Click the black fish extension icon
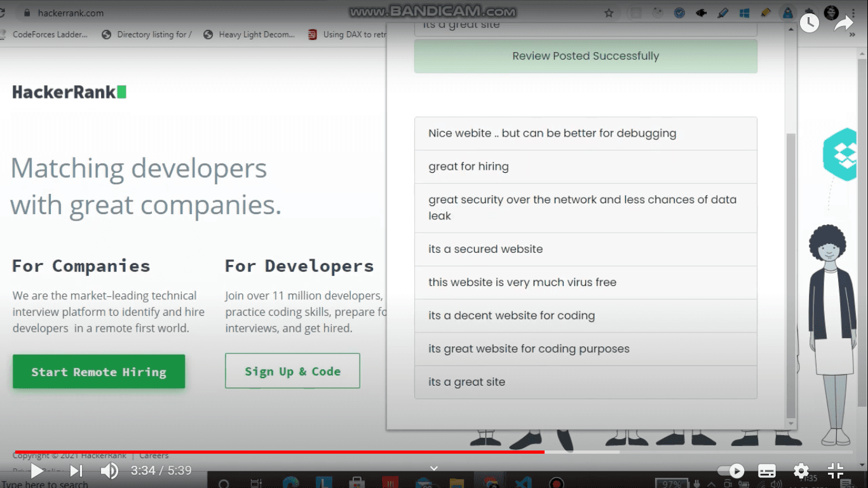 [702, 13]
